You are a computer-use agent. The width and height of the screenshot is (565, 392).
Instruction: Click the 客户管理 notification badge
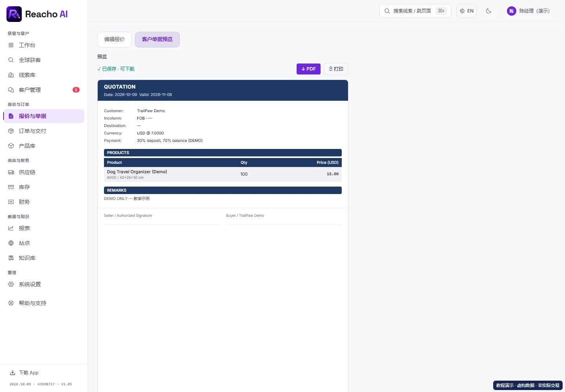(76, 90)
